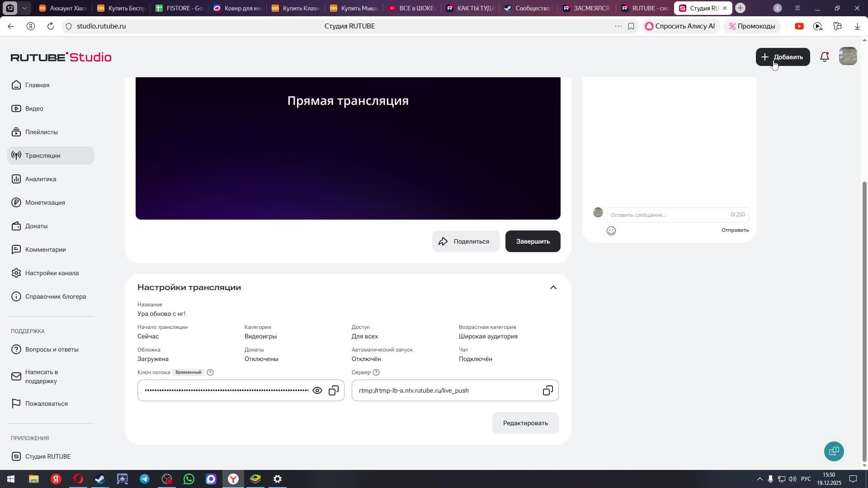Open the Windows Start menu

pyautogui.click(x=11, y=479)
